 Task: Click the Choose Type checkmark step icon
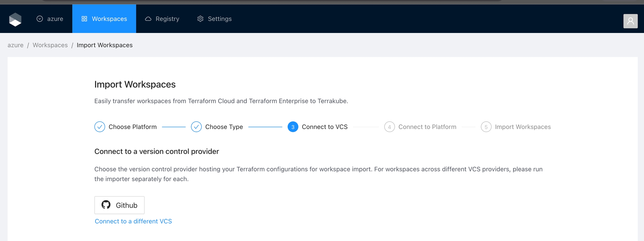(x=196, y=127)
